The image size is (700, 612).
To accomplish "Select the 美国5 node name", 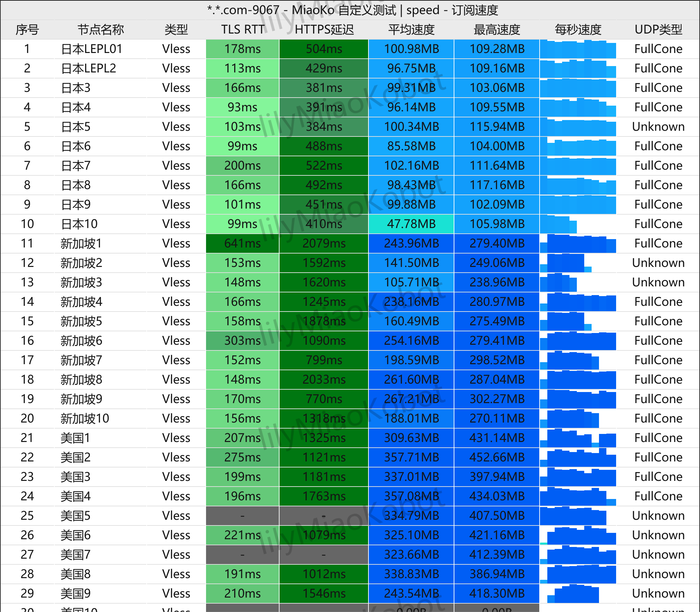I will point(76,516).
